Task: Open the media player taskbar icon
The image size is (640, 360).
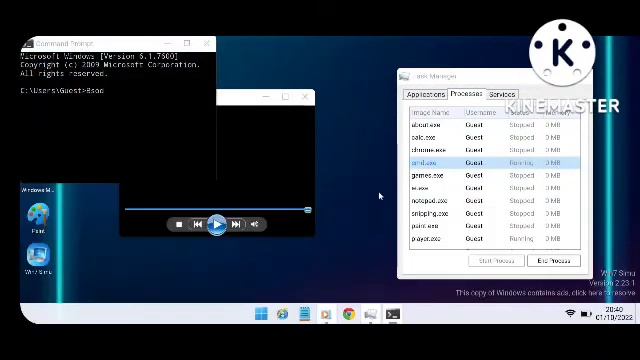Action: (x=326, y=314)
